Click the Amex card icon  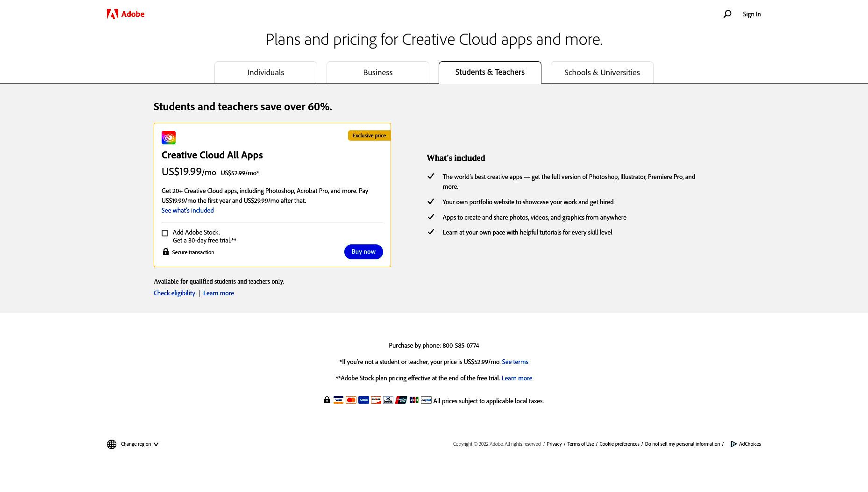coord(363,400)
